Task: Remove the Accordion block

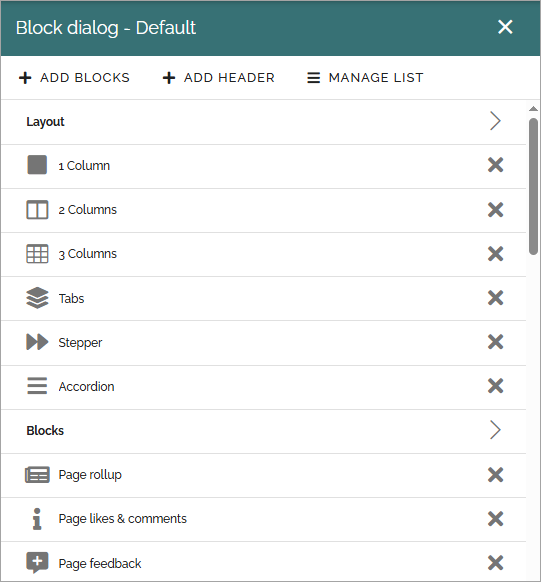Action: pyautogui.click(x=495, y=386)
